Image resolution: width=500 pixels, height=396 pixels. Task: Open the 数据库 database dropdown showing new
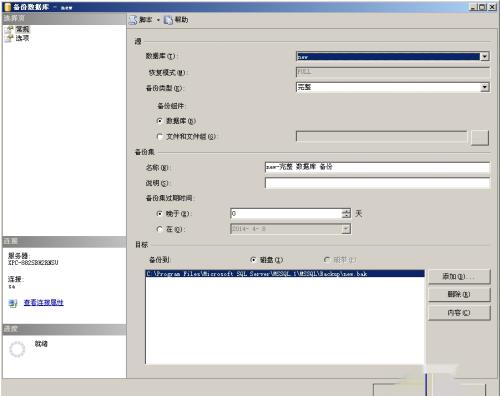pyautogui.click(x=485, y=56)
